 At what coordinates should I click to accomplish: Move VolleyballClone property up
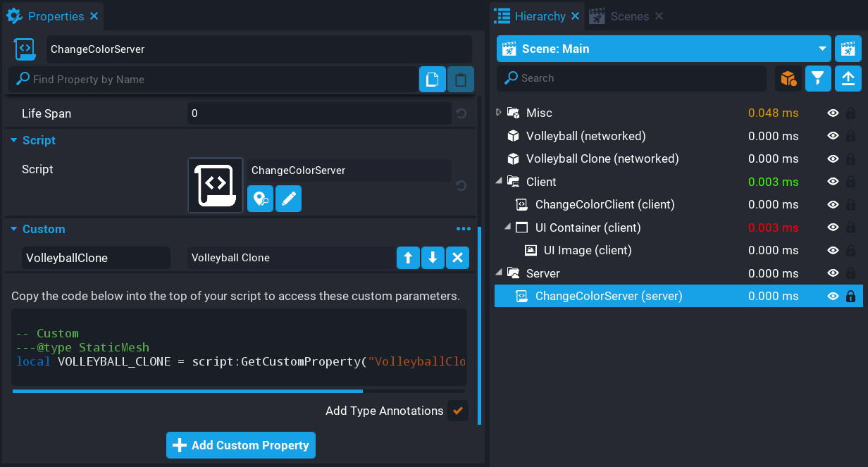click(x=408, y=258)
